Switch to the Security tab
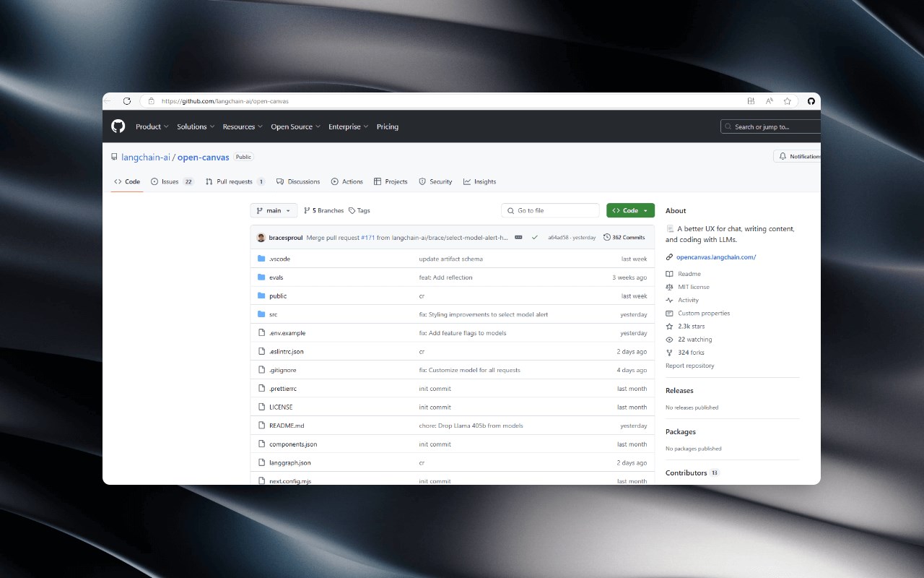This screenshot has width=924, height=578. (x=435, y=181)
